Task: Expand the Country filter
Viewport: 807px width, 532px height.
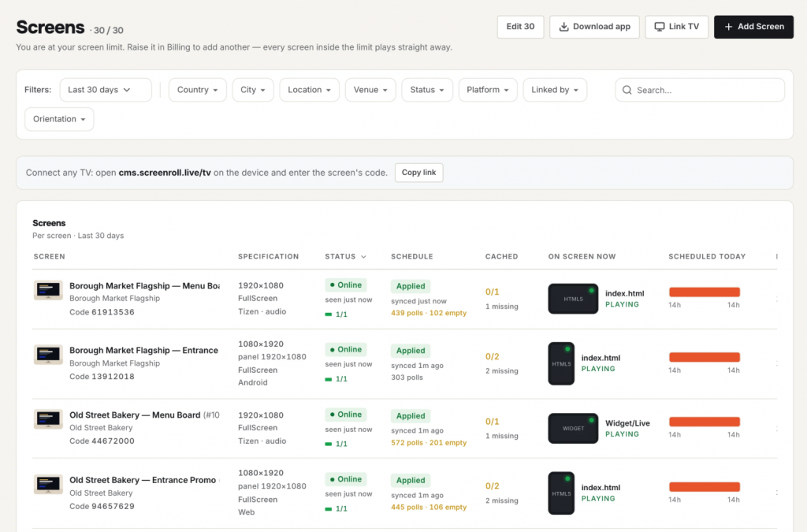Action: pyautogui.click(x=198, y=90)
